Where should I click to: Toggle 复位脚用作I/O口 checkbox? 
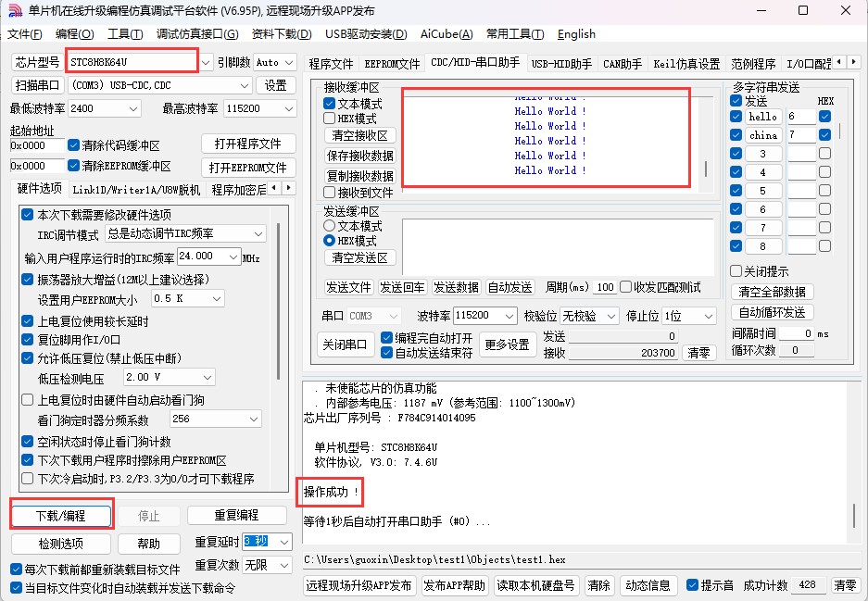click(x=27, y=339)
